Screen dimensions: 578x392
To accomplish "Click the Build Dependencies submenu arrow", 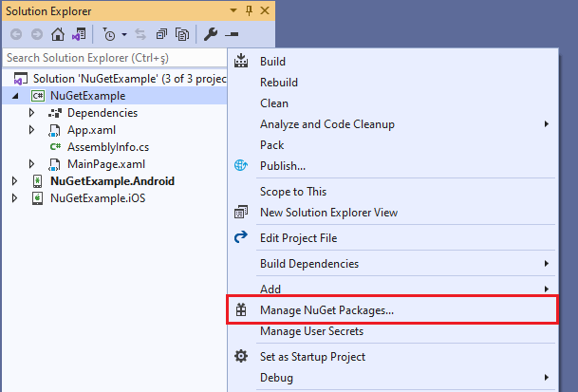I will click(x=547, y=264).
